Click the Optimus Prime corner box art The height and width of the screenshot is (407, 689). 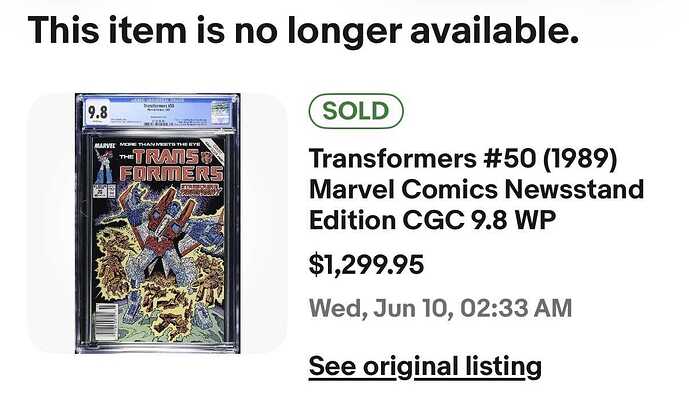[x=105, y=166]
